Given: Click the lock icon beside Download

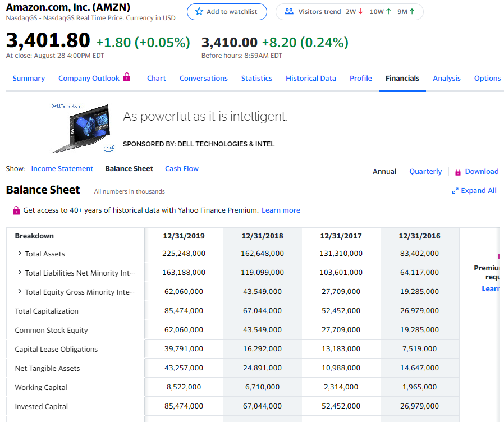Looking at the screenshot, I should tap(458, 172).
